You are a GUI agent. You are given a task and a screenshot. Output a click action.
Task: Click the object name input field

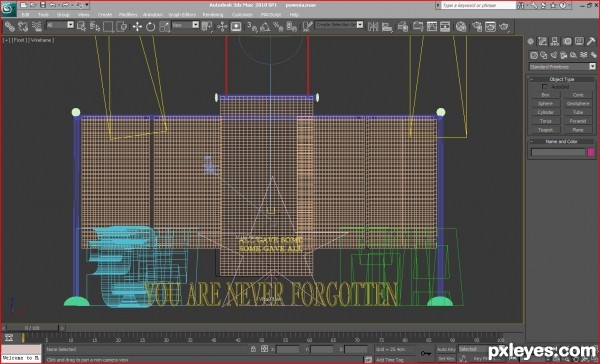tap(558, 152)
